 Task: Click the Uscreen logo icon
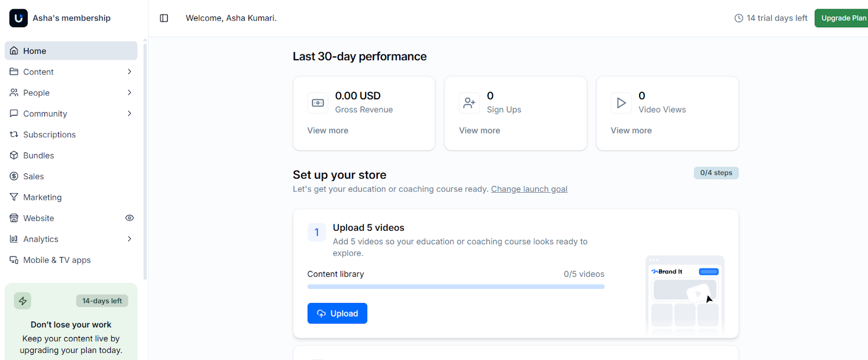[18, 18]
